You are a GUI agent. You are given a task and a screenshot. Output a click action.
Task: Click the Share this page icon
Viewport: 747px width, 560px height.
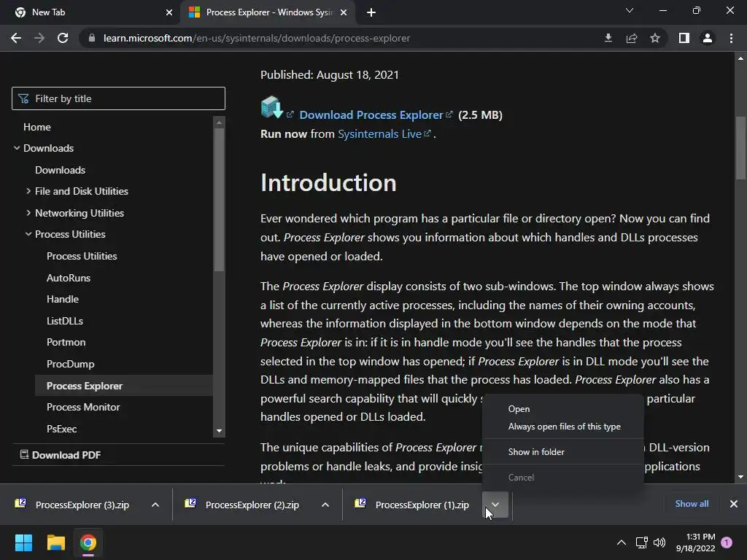point(632,38)
